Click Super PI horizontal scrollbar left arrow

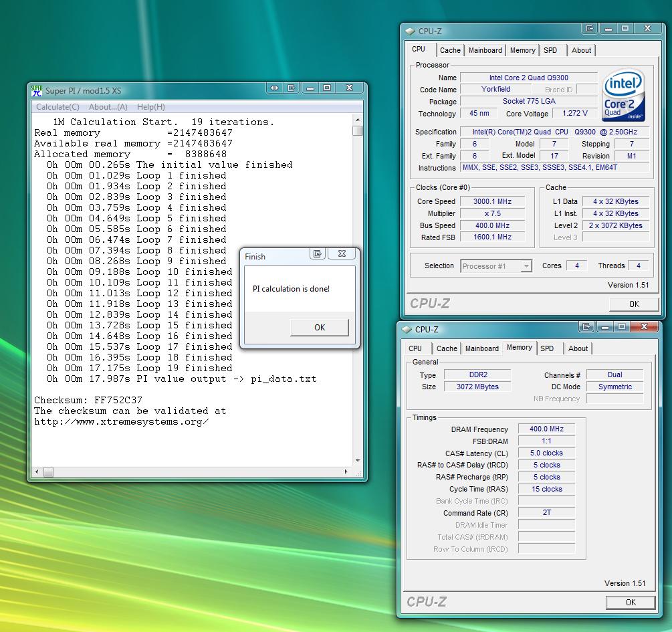(37, 472)
